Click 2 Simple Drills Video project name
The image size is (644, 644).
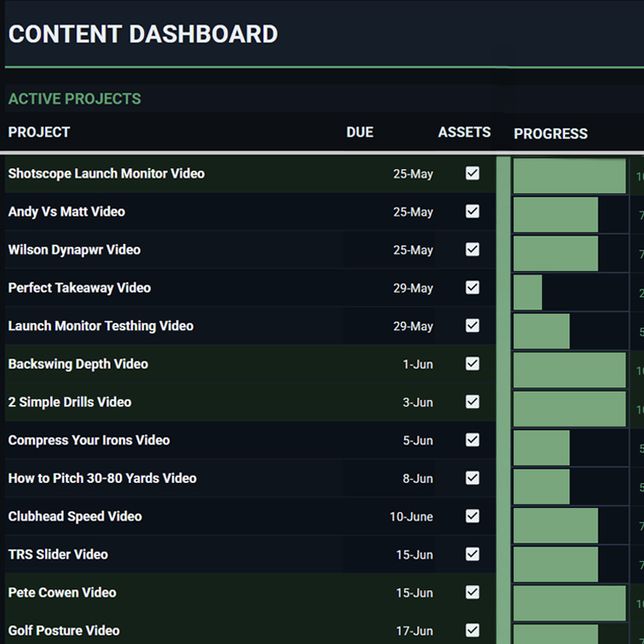(x=70, y=402)
